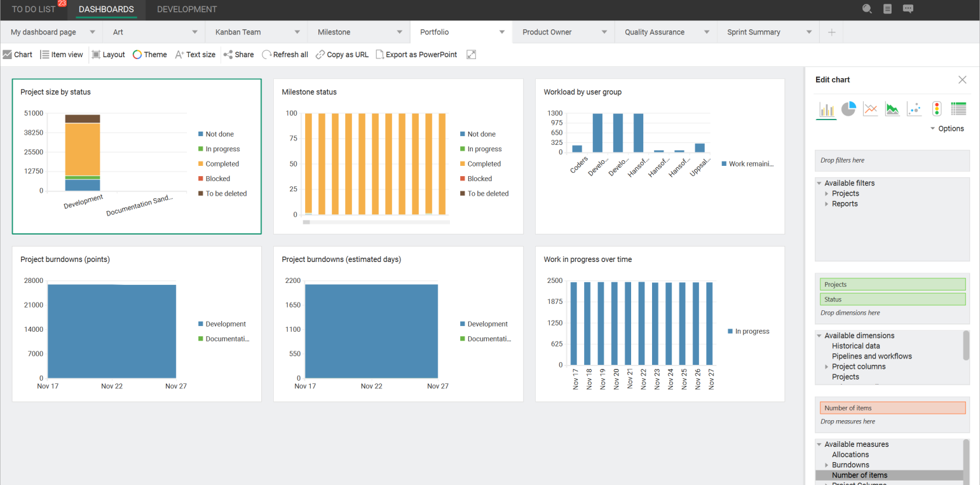980x485 pixels.
Task: Expand the Reports node under Available filters
Action: click(x=826, y=203)
